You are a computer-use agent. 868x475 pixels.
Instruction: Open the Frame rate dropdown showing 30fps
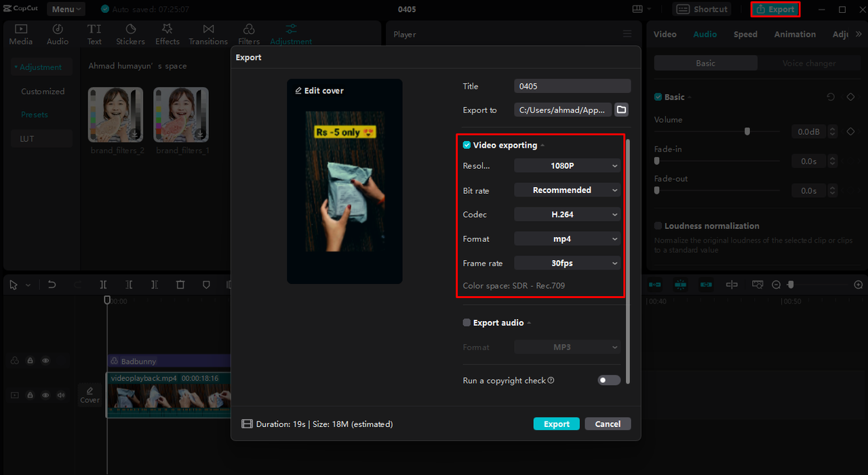click(568, 263)
